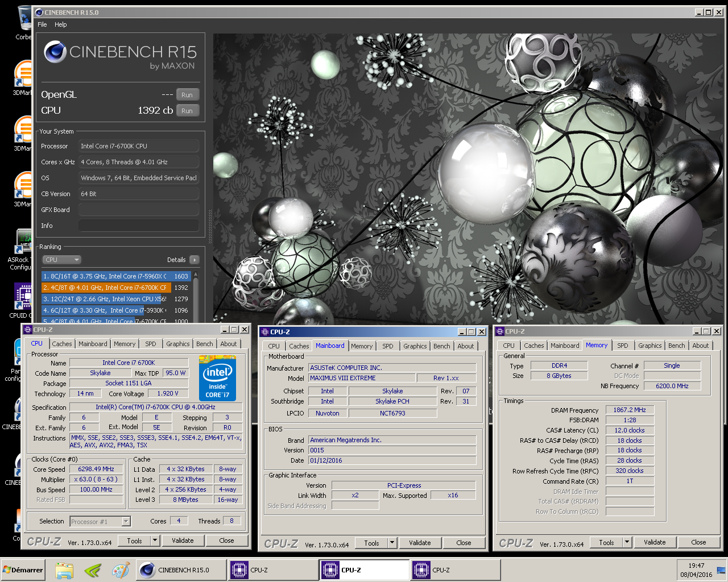The image size is (728, 582).
Task: Click the Intel Core i7 logo in CPU-Z
Action: click(217, 378)
